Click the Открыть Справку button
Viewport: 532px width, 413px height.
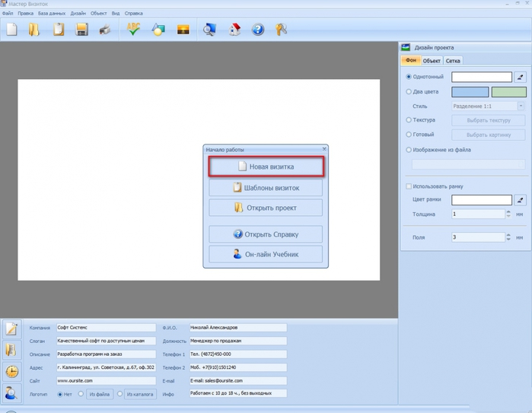pyautogui.click(x=266, y=234)
